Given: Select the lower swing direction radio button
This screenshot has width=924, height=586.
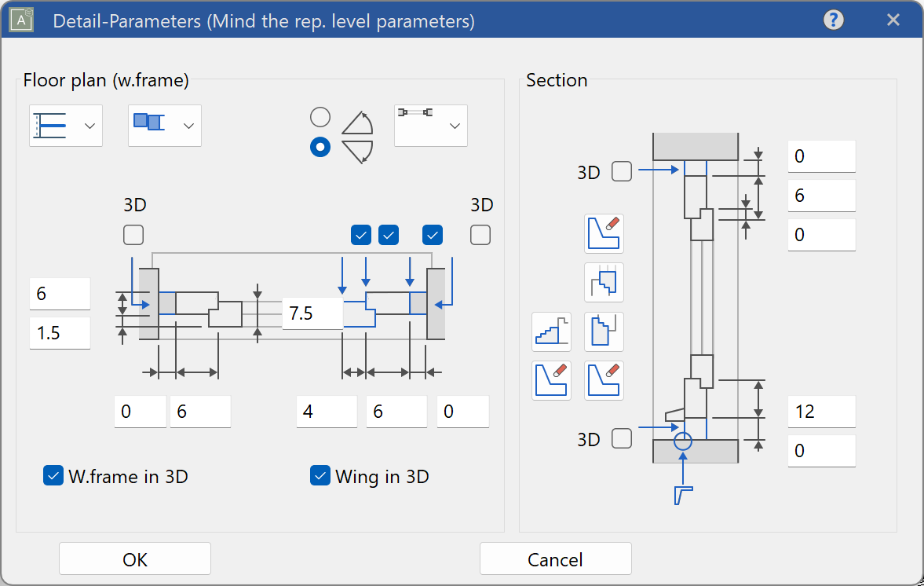Looking at the screenshot, I should (320, 147).
